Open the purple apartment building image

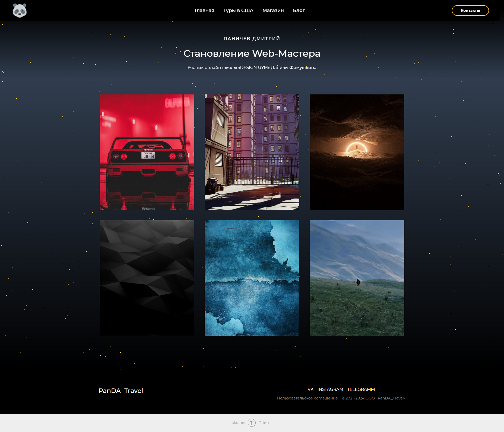[x=252, y=152]
